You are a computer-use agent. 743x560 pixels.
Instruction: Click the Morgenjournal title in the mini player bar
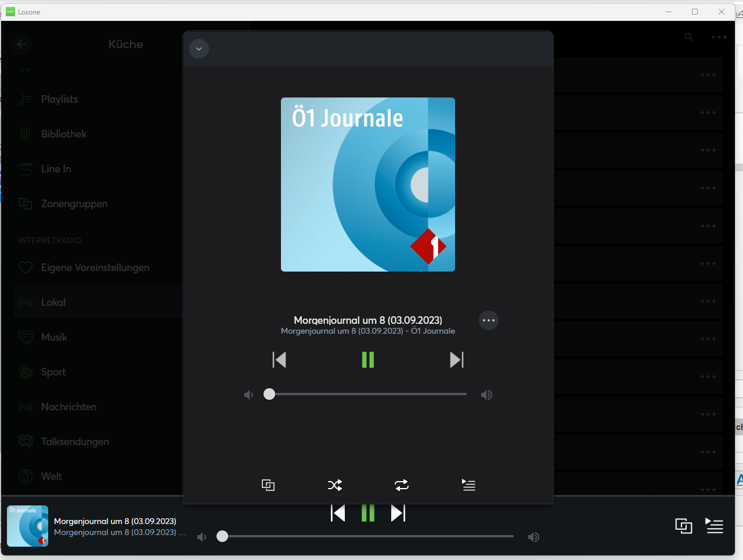pyautogui.click(x=115, y=521)
